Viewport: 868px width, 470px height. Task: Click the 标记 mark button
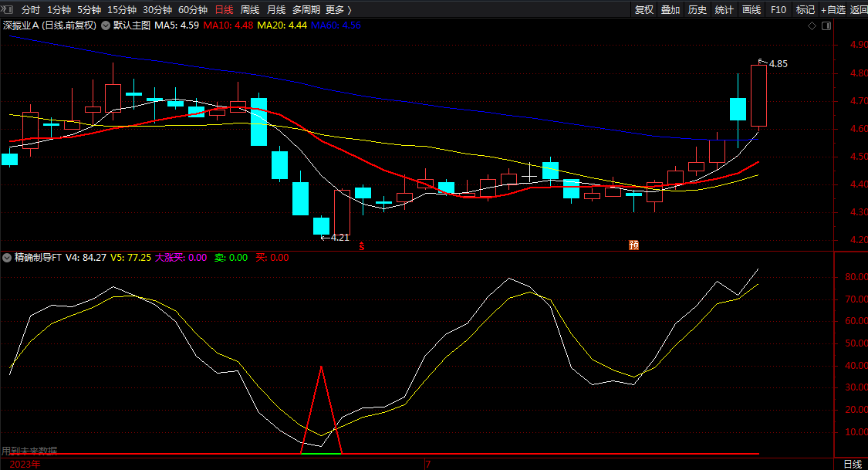805,10
